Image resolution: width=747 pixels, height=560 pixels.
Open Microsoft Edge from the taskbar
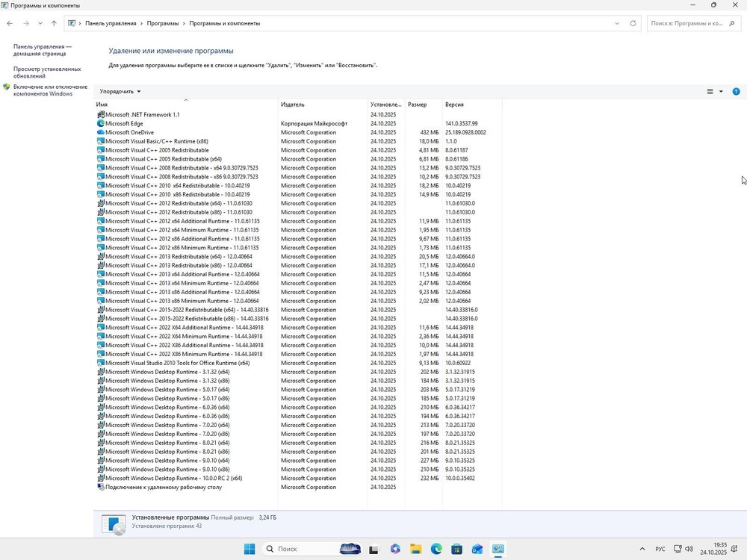tap(436, 550)
